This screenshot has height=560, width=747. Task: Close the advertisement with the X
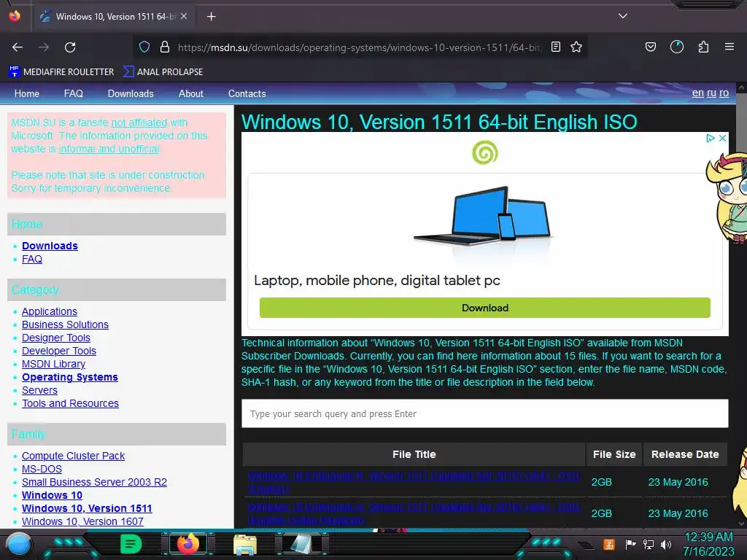coord(722,138)
